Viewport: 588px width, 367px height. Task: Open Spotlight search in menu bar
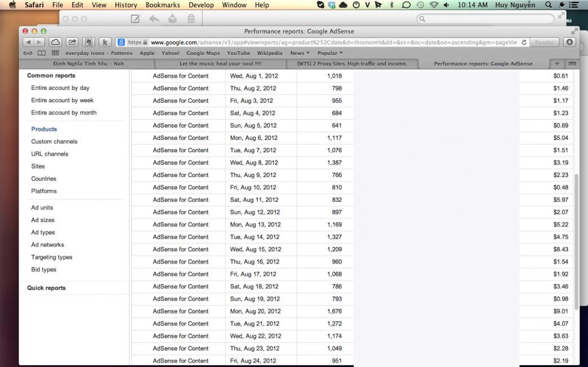click(x=548, y=5)
